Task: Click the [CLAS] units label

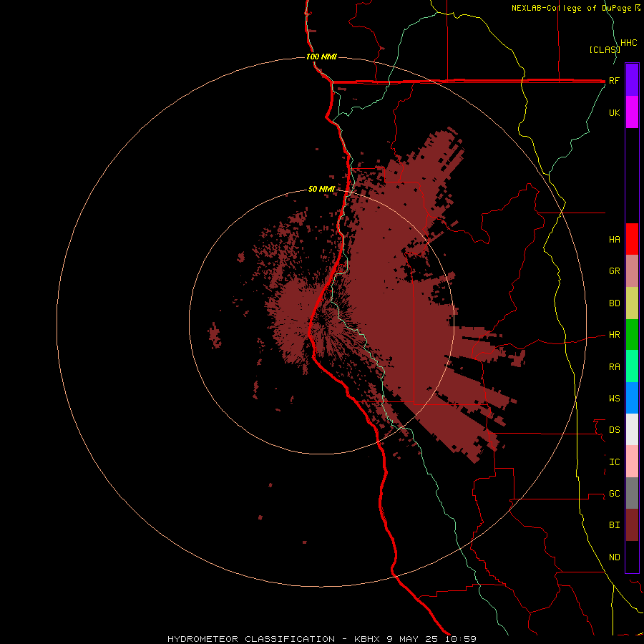Action: pos(605,49)
